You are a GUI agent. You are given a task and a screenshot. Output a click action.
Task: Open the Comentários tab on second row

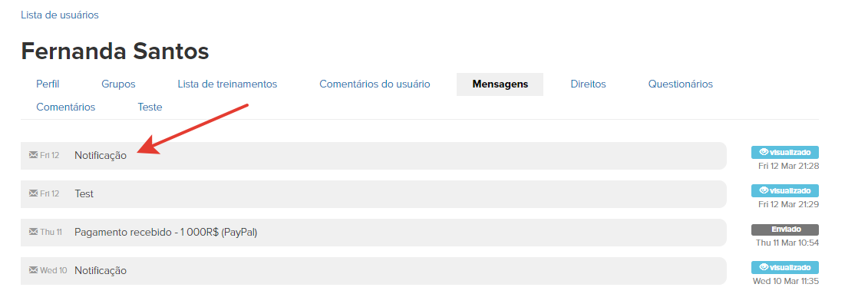coord(66,107)
